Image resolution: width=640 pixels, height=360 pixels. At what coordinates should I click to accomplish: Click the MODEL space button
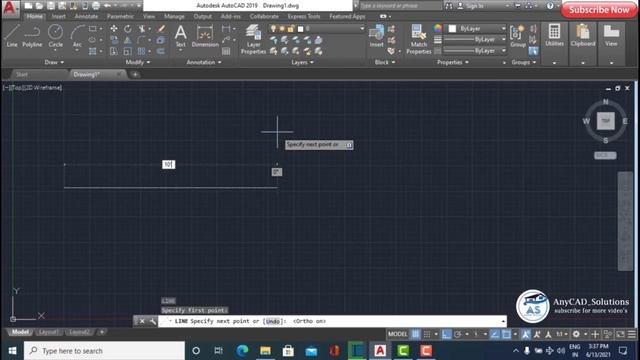pyautogui.click(x=397, y=334)
